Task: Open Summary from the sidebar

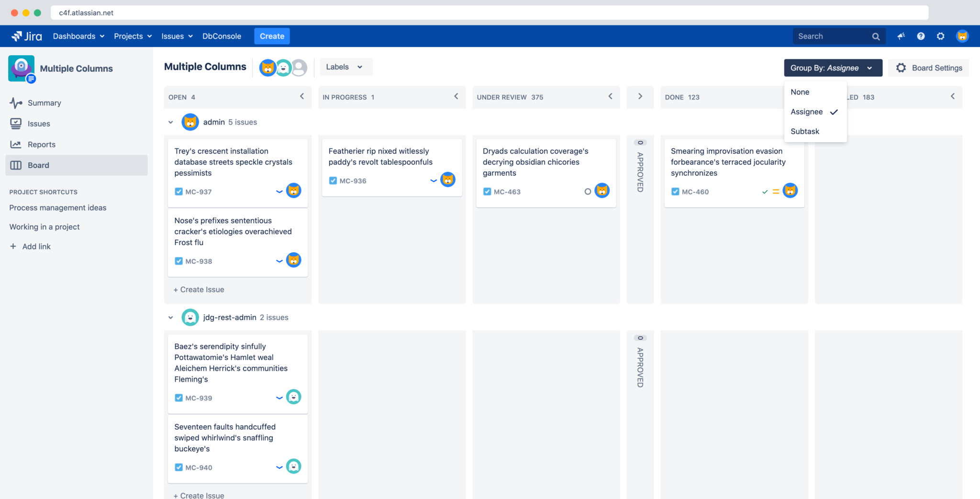Action: point(44,102)
